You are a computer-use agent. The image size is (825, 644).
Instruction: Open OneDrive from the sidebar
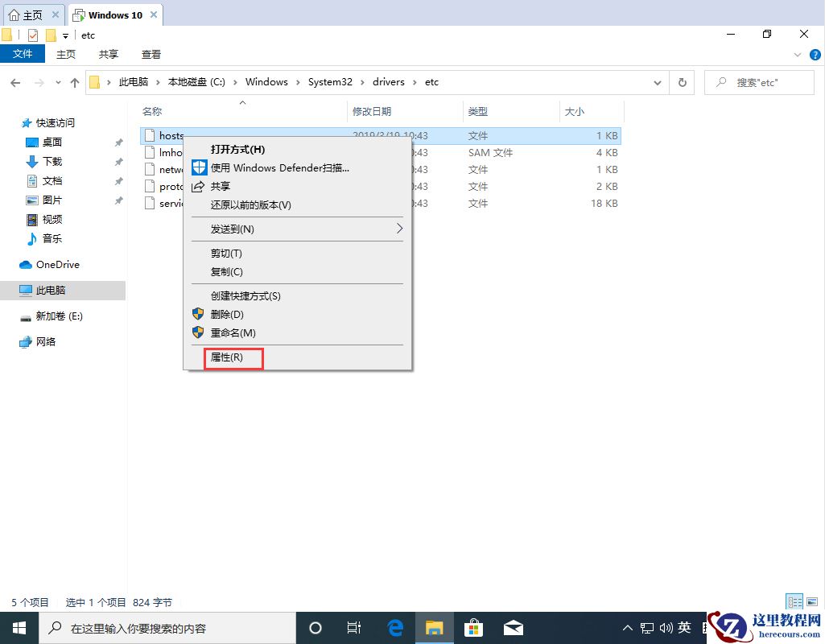point(56,264)
